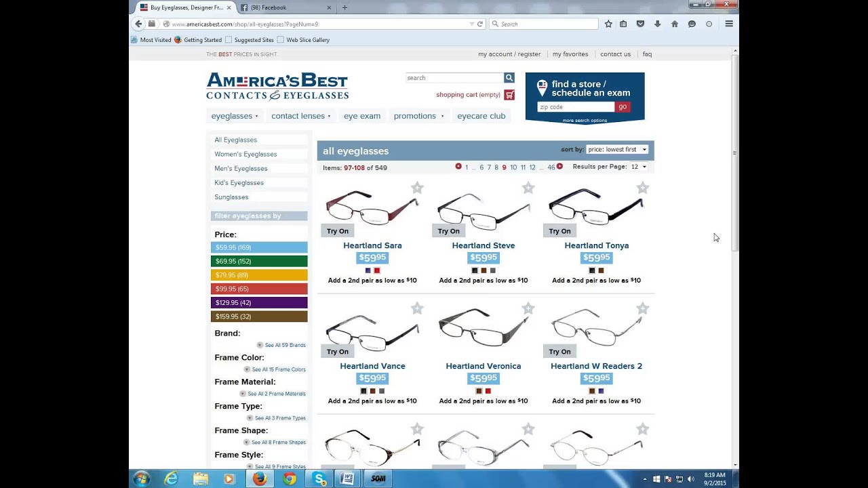Open the Heartland Veronica product link

tap(484, 366)
